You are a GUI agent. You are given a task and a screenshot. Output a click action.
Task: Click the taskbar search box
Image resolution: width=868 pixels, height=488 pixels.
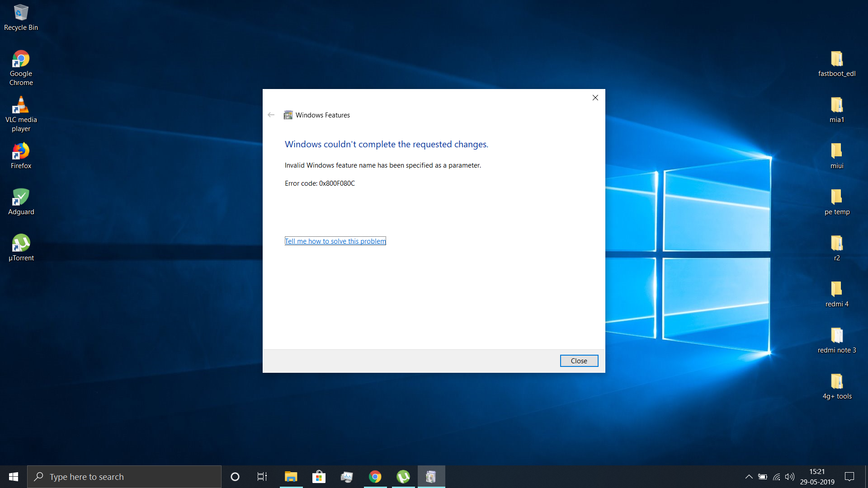(124, 477)
